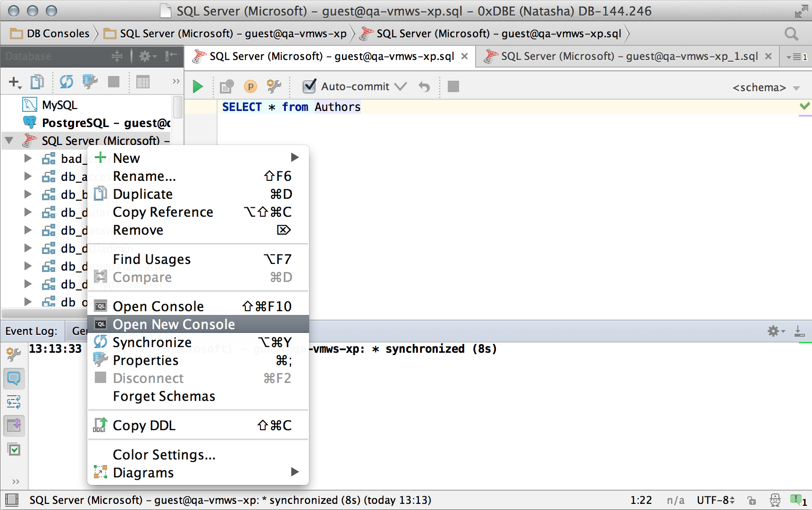Select Color Settings... menu entry

click(198, 455)
